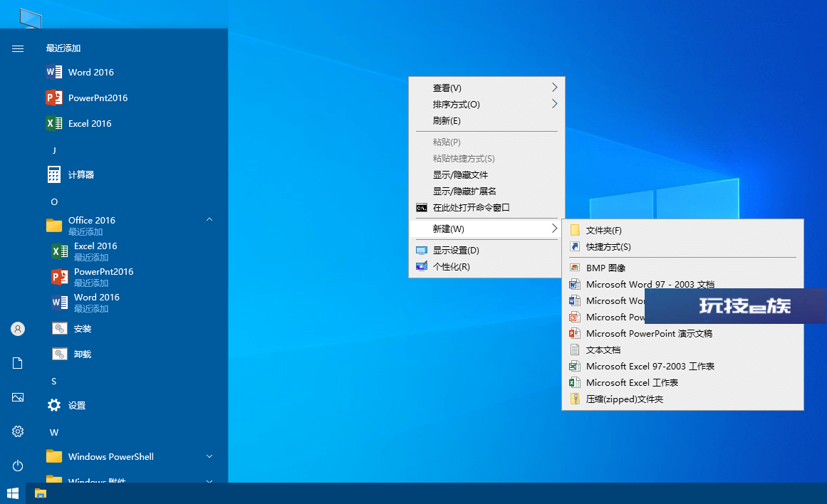The width and height of the screenshot is (827, 504).
Task: Create new Microsoft Excel 97-2003 工作表
Action: 682,366
